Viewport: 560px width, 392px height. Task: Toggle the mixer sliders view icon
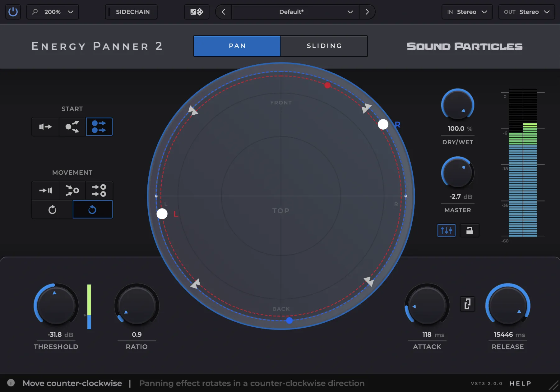click(x=447, y=230)
